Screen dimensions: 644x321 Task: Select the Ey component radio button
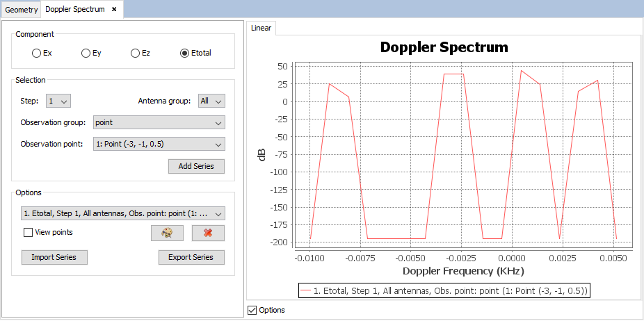pos(86,53)
